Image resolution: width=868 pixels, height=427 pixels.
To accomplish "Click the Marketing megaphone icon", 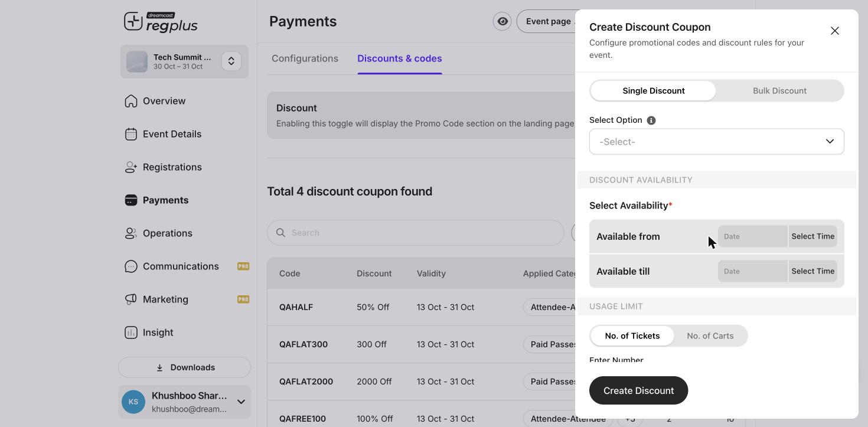I will pos(131,299).
